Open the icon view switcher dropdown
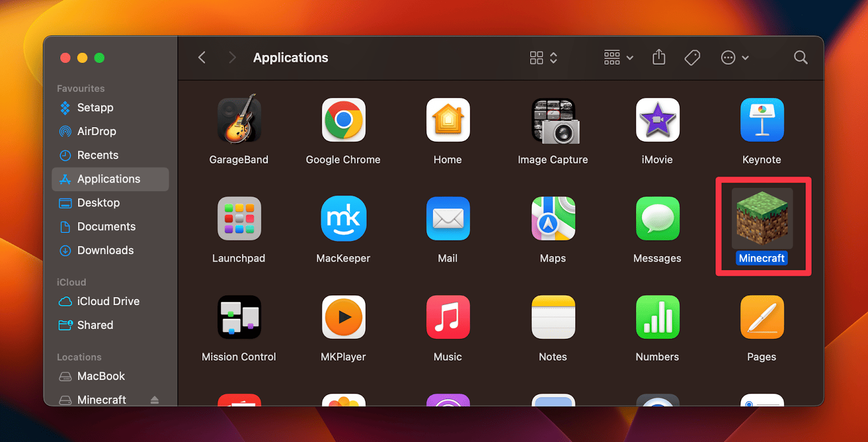Screen dimensions: 868x442 (544, 58)
